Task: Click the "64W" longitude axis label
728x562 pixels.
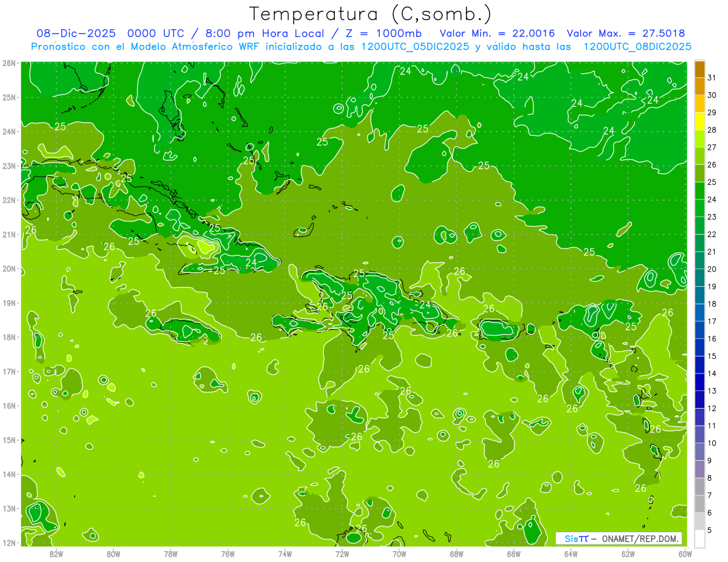Action: 571,554
